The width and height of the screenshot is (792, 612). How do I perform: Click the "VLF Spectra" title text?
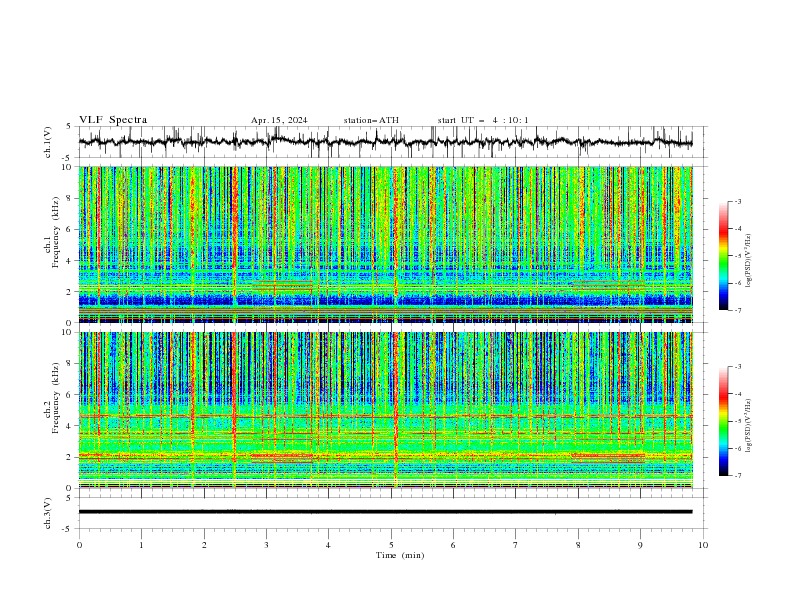point(113,120)
